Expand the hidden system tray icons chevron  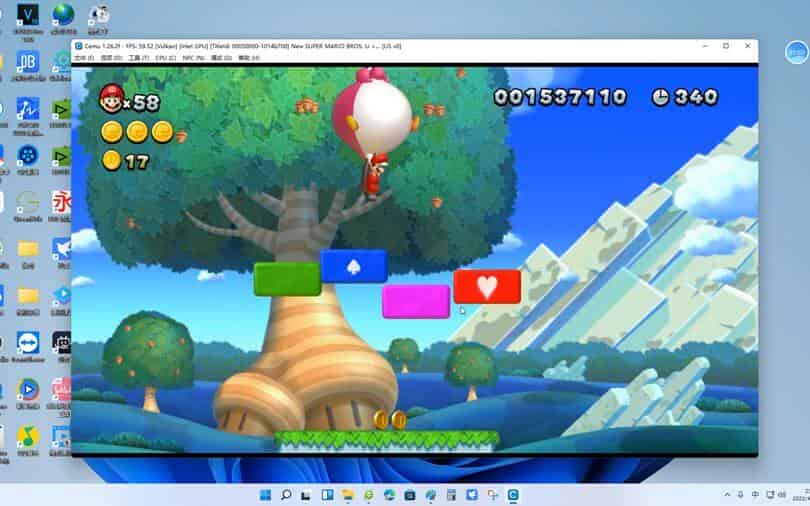point(727,495)
